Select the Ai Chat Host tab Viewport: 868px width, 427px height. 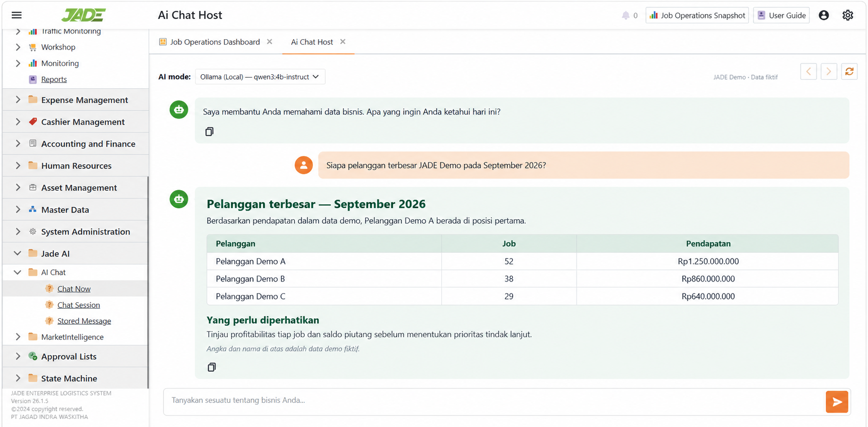312,42
